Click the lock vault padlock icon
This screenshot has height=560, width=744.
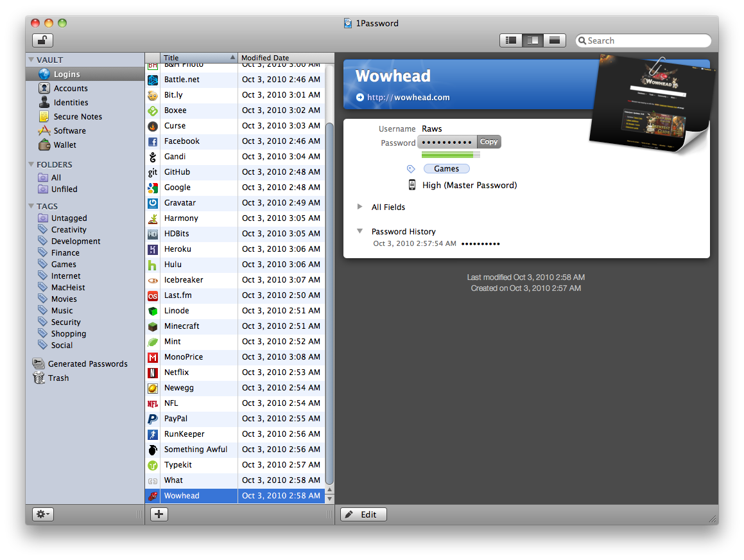(x=42, y=40)
